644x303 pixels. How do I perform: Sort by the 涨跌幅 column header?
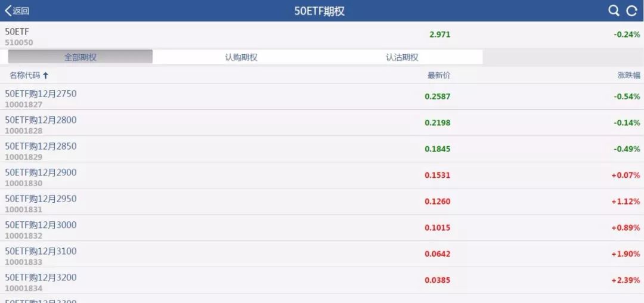pyautogui.click(x=628, y=76)
